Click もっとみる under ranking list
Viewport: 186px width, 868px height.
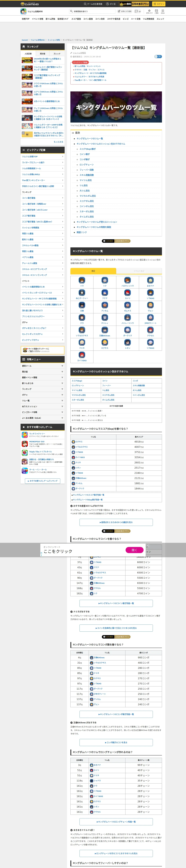[58, 142]
